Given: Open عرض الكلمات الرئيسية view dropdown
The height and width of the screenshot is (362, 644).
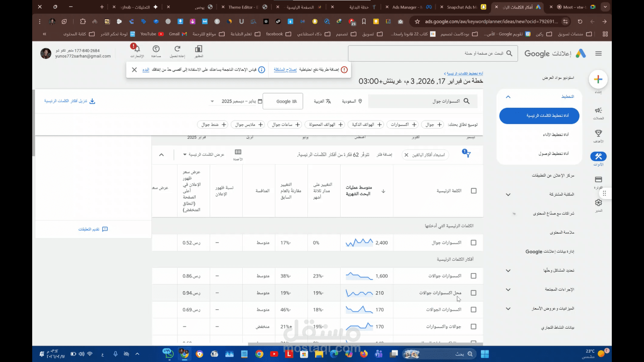Looking at the screenshot, I should (x=204, y=154).
